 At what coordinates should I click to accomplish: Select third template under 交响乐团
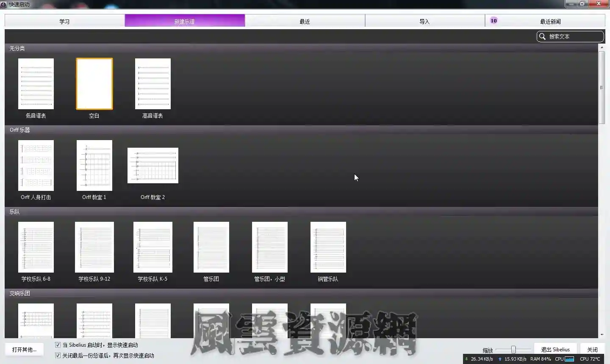[x=153, y=320]
